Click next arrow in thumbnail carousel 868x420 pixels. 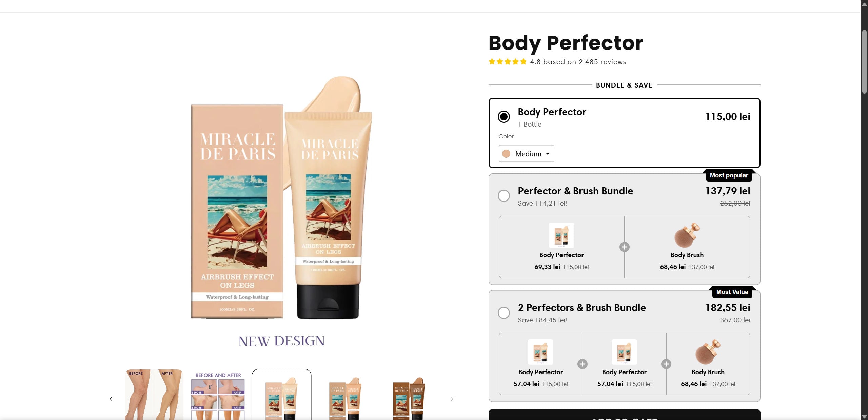point(452,399)
